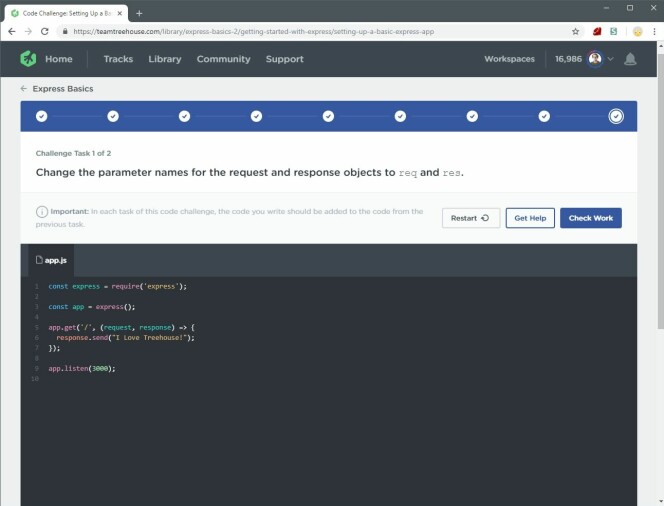Select the current last progress step
Screen dimensions: 664x506
click(x=616, y=116)
